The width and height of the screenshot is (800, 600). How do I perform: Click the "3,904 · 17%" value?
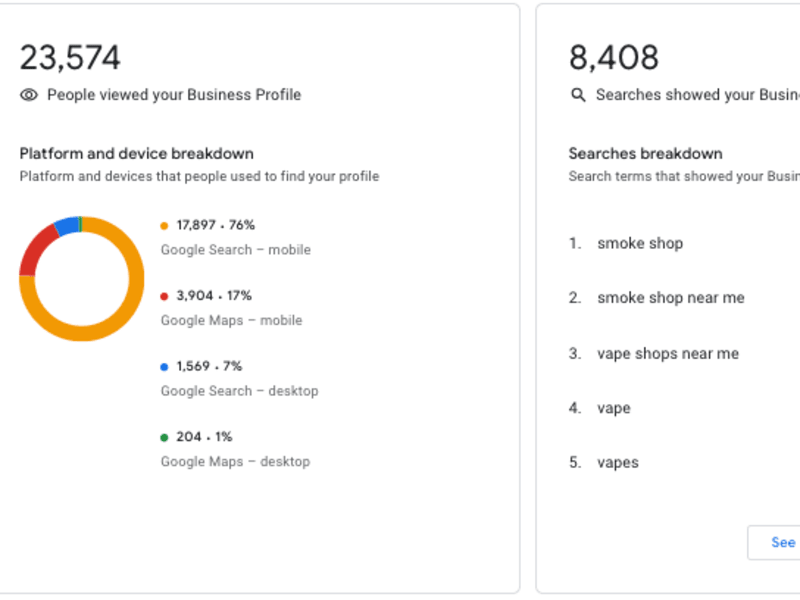(x=214, y=296)
